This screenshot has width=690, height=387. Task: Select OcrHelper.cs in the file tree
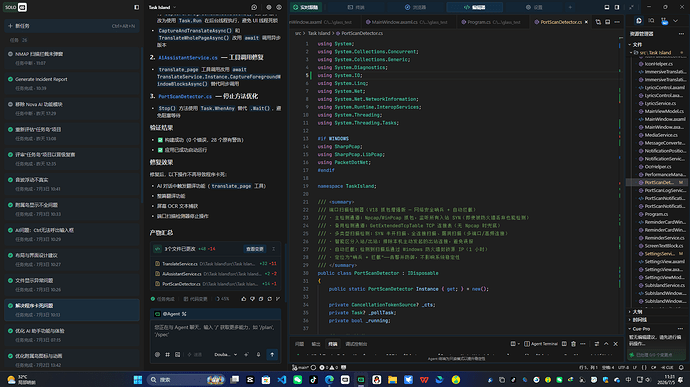pyautogui.click(x=657, y=167)
